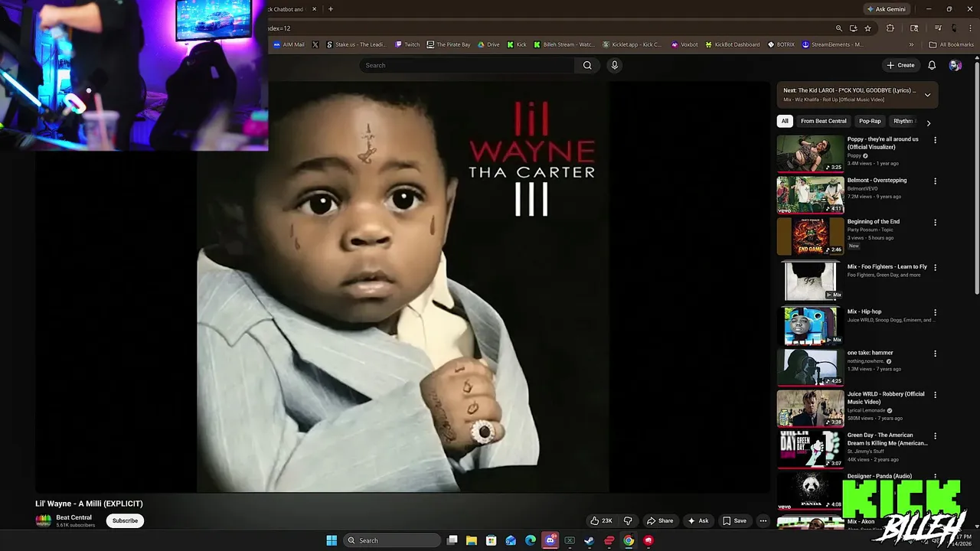Screen dimensions: 980x551
Task: Open Steam from the taskbar
Action: [x=589, y=540]
